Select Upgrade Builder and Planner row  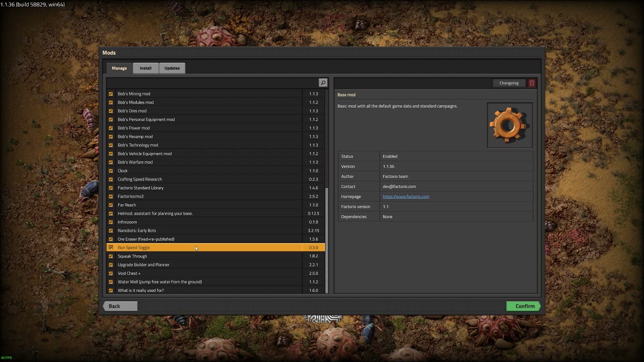216,265
